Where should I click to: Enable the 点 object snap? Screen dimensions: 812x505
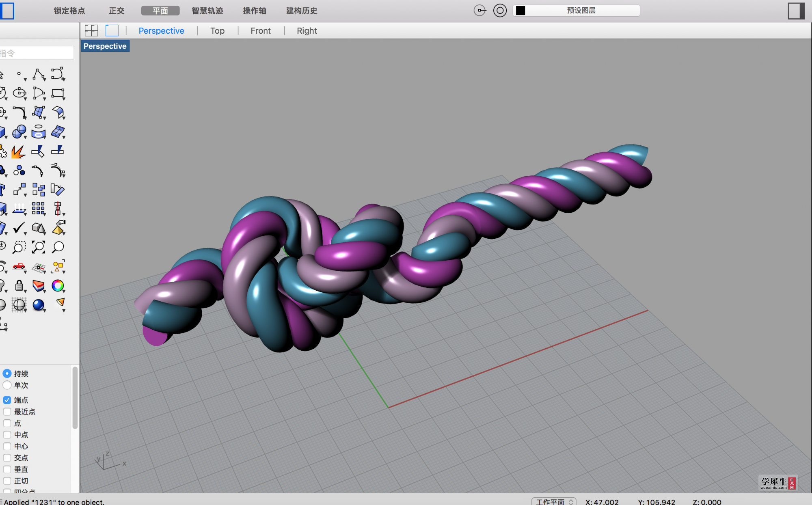(7, 423)
